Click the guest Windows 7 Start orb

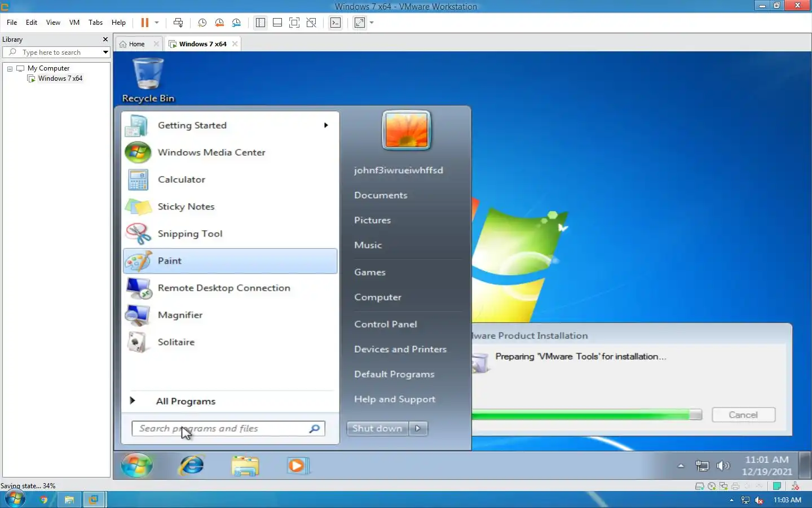[x=137, y=466]
